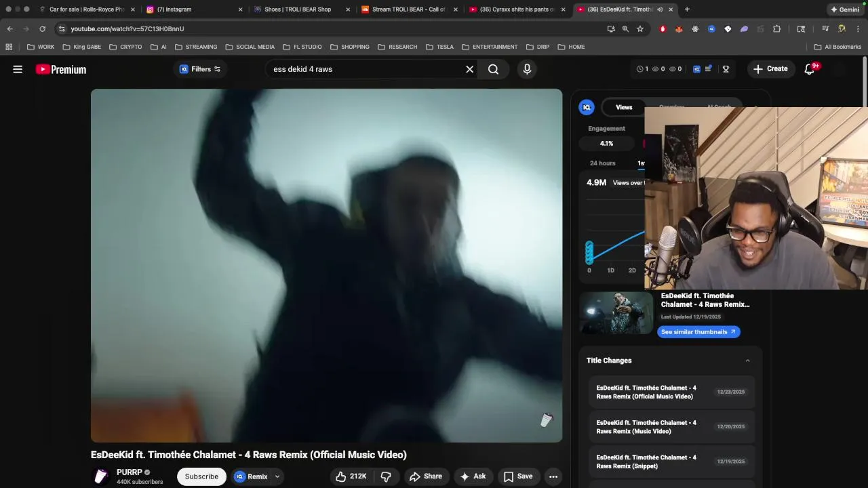Screen dimensions: 868x488
Task: Click the views graph line
Action: 618,244
